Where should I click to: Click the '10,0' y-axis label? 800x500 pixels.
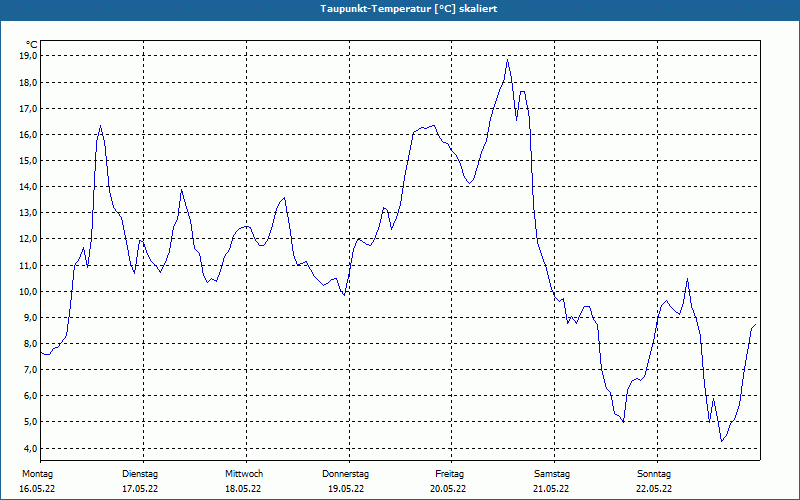(28, 291)
